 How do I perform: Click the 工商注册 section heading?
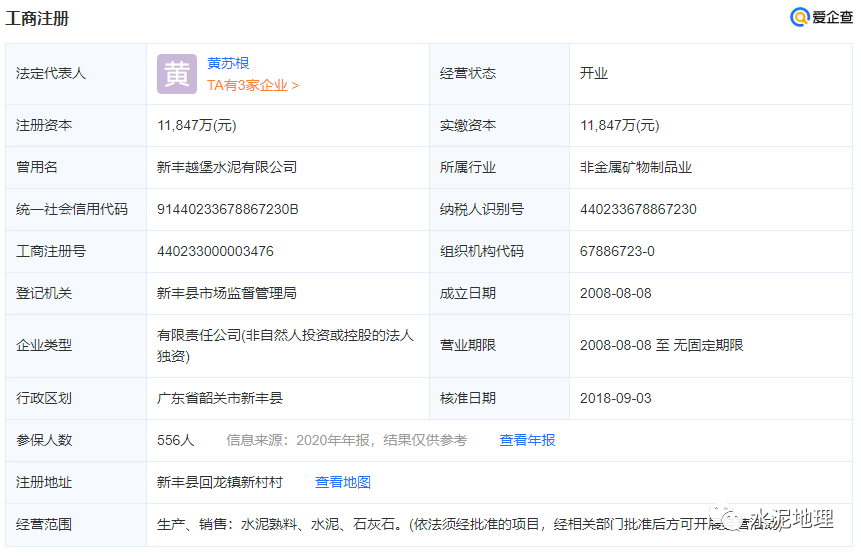tap(38, 19)
